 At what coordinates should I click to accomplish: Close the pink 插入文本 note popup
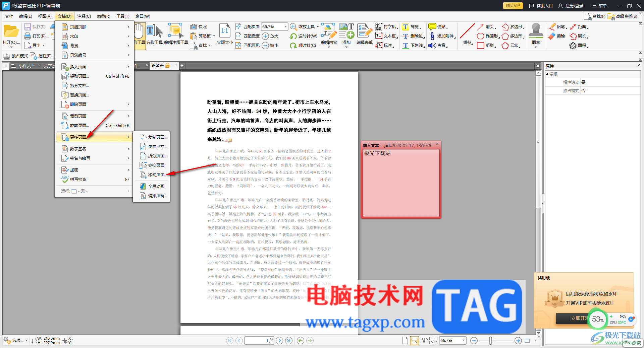pyautogui.click(x=437, y=144)
